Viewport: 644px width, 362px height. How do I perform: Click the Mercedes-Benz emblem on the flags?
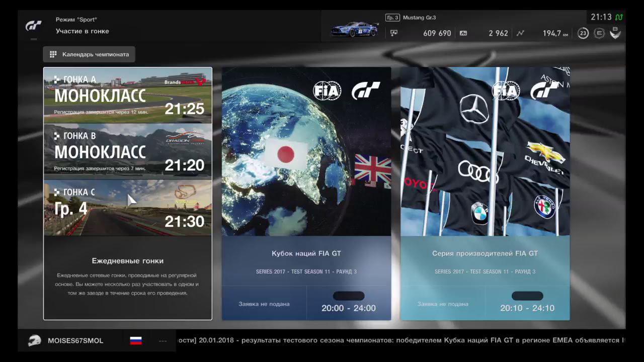coord(474,109)
